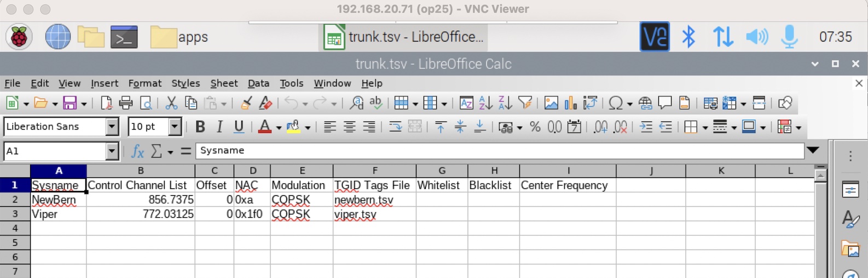868x278 pixels.
Task: Click the red font color swatch
Action: [x=265, y=127]
